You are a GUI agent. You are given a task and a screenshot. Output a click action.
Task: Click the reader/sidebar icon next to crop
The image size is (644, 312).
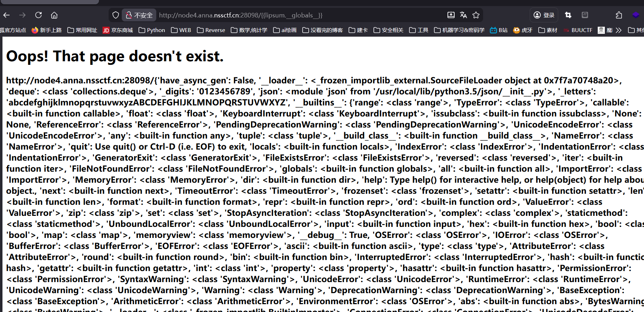coord(585,15)
